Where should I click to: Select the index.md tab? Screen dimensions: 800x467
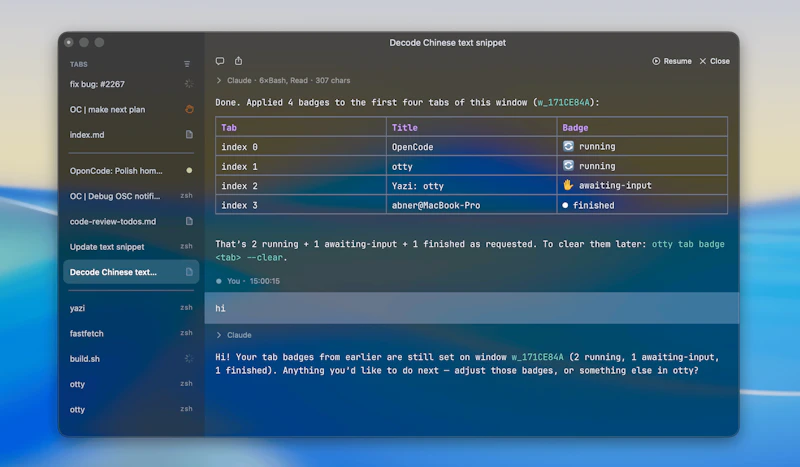pyautogui.click(x=131, y=135)
